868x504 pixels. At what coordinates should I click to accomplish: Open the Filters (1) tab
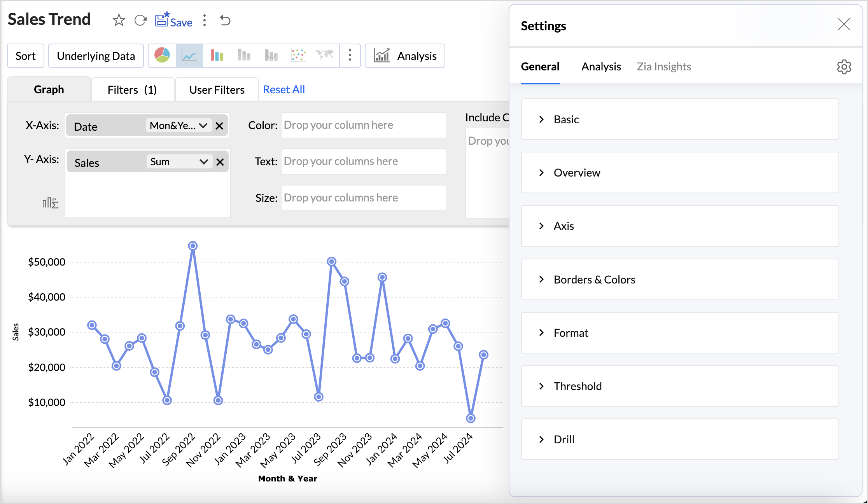(132, 90)
